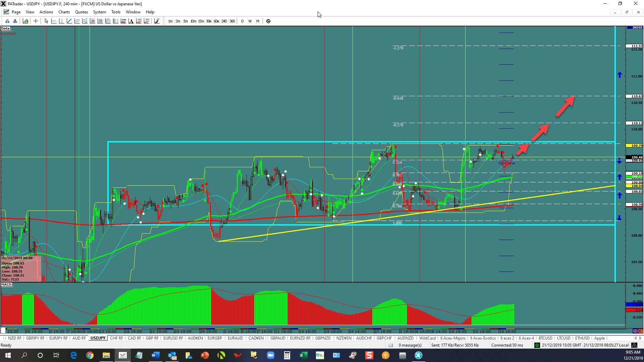Select the freehand brush drawing tool
This screenshot has width=644, height=362.
coord(157,21)
